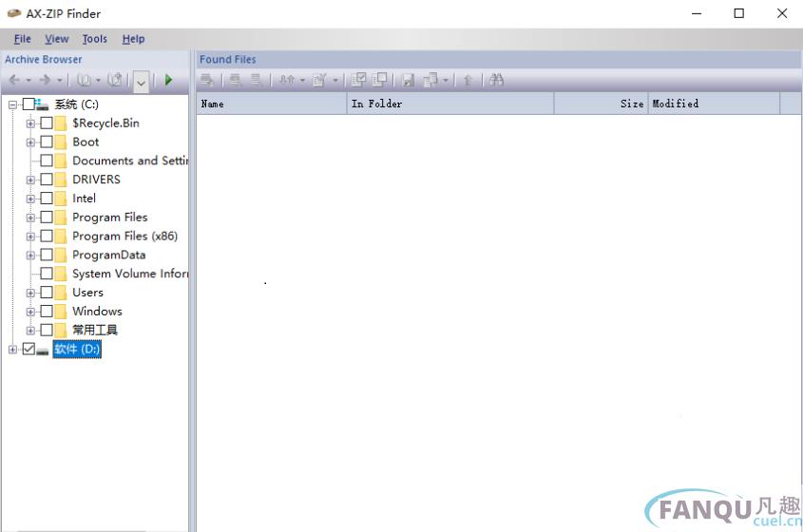Viewport: 803px width, 532px height.
Task: Sort results by the In Folder column header
Action: [x=450, y=104]
